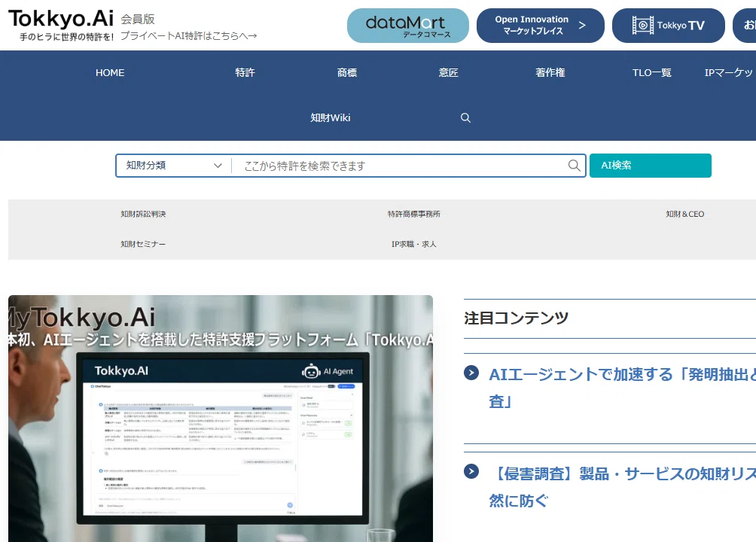Click the Tokkyo.Ai logo

pos(61,19)
